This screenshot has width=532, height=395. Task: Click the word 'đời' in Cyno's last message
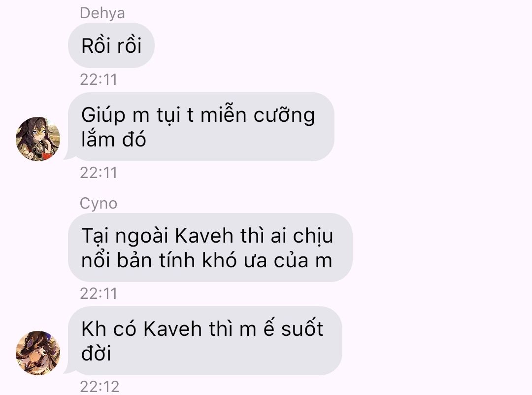[96, 353]
